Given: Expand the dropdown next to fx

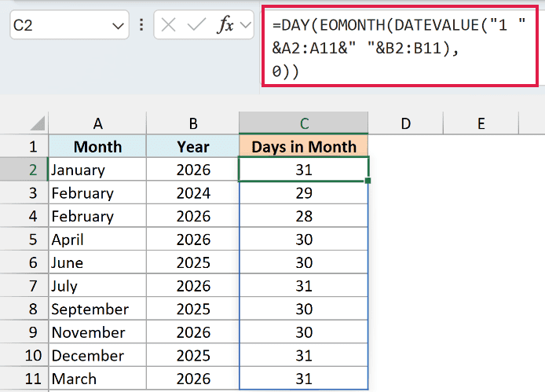Looking at the screenshot, I should (245, 25).
